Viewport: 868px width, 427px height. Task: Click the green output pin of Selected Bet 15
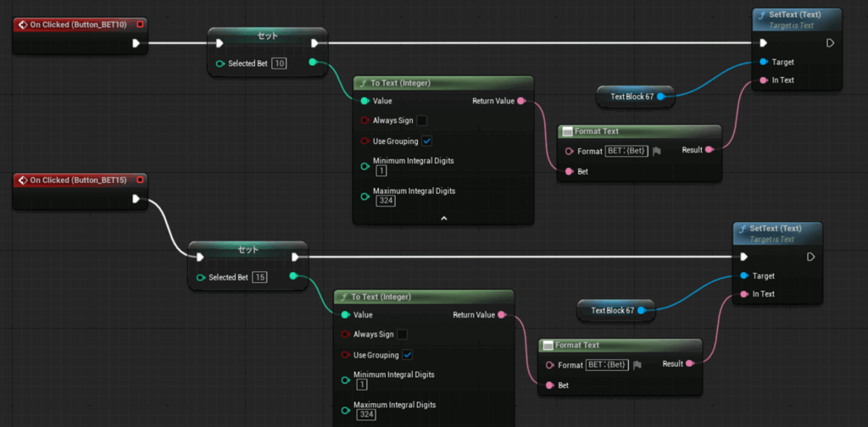[x=293, y=276]
